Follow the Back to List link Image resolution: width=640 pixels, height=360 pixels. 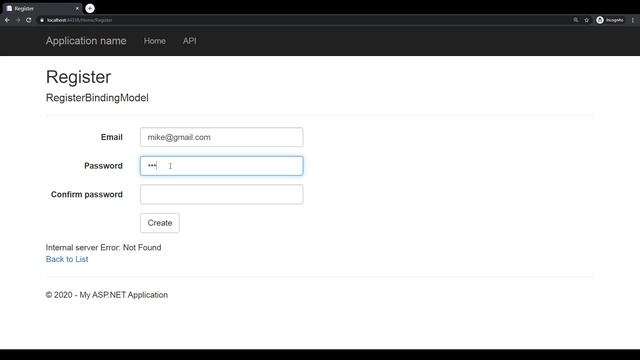(67, 259)
